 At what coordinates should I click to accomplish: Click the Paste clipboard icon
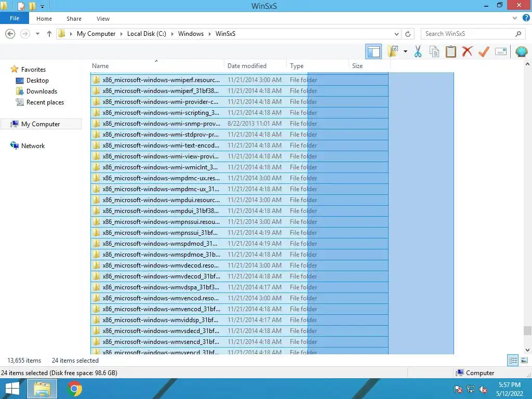(450, 51)
